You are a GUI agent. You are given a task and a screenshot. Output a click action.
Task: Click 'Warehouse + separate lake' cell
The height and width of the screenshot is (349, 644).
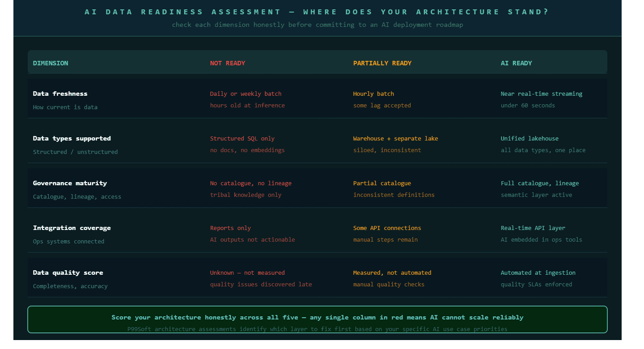pyautogui.click(x=396, y=138)
